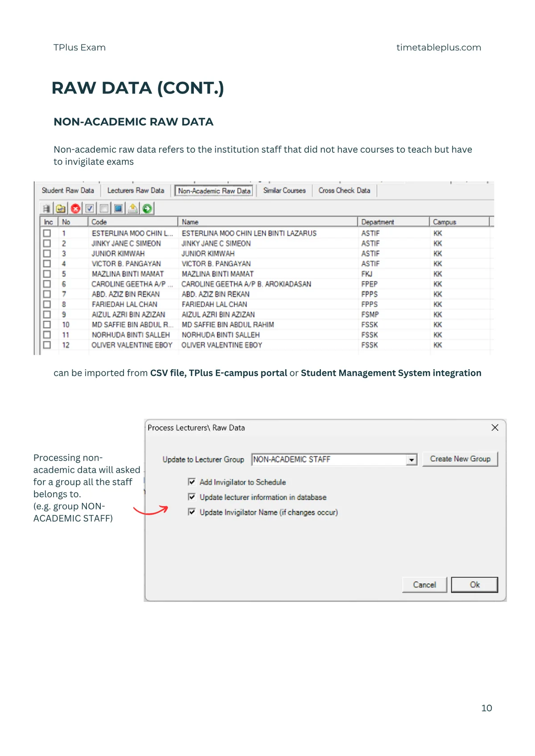
Task: Confirm with the Ok button
Action: pos(474,585)
